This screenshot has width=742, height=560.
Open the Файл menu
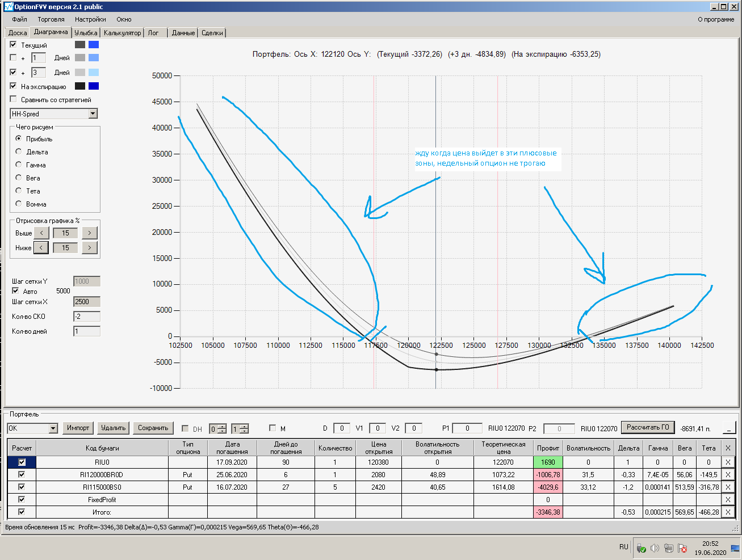tap(20, 19)
